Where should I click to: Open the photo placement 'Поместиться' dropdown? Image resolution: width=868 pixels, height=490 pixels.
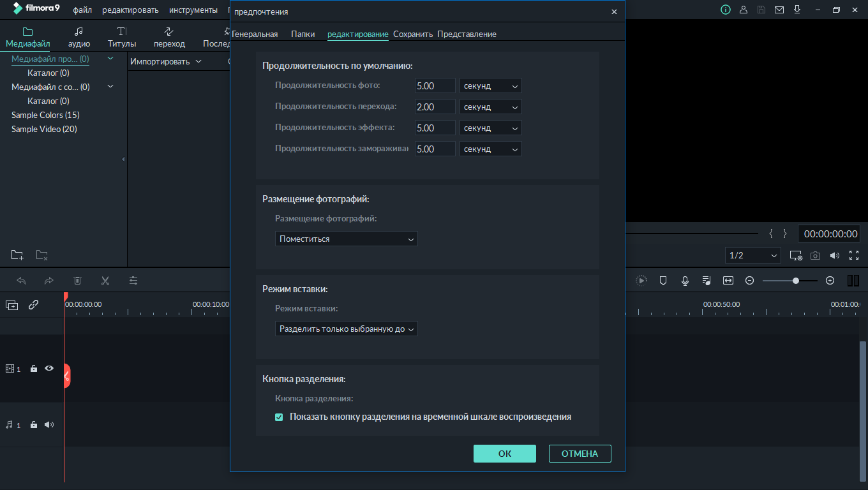347,239
